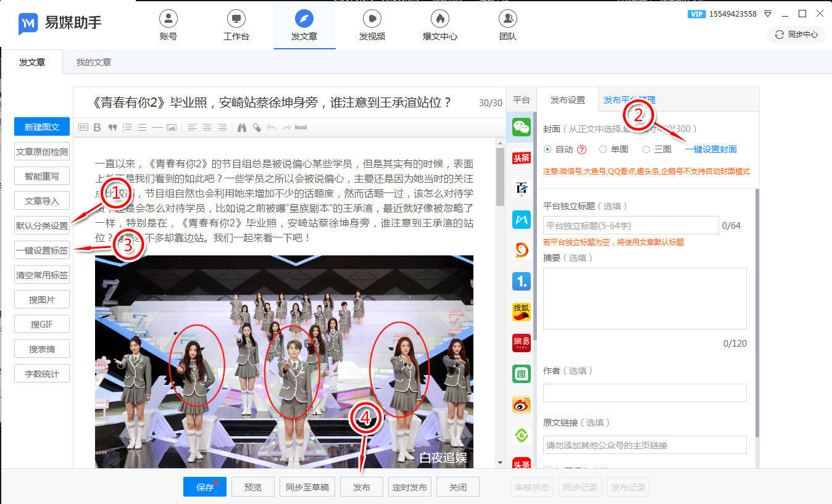Image resolution: width=832 pixels, height=504 pixels.
Task: Click the binoculars find icon
Action: (x=242, y=128)
